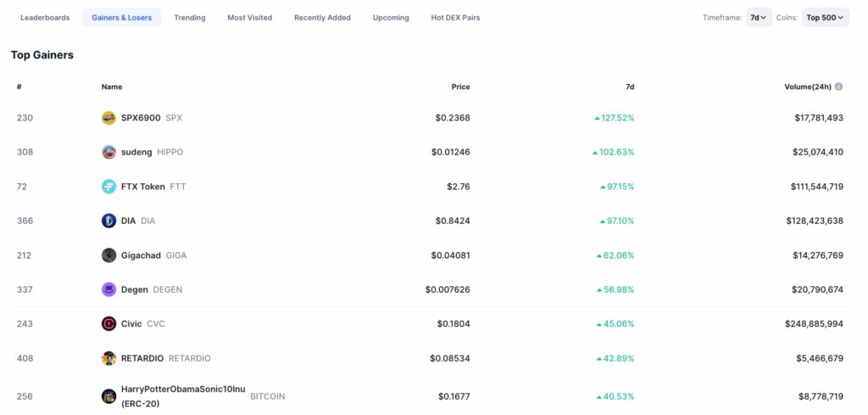Click the Degen coin logo icon
The width and height of the screenshot is (868, 415).
pyautogui.click(x=109, y=289)
